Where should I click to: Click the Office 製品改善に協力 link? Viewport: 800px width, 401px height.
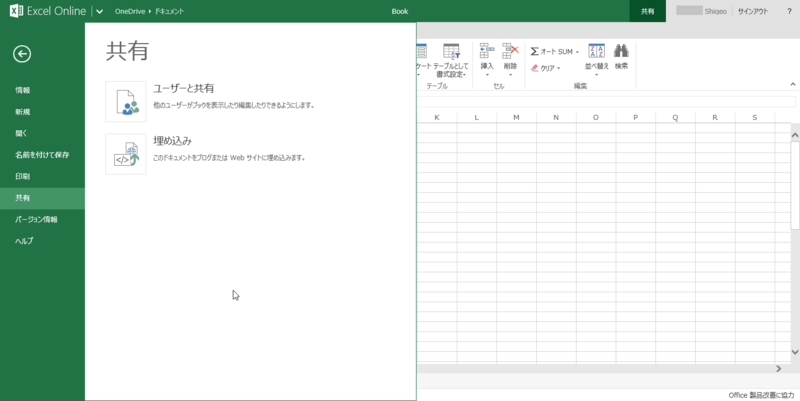[x=761, y=395]
